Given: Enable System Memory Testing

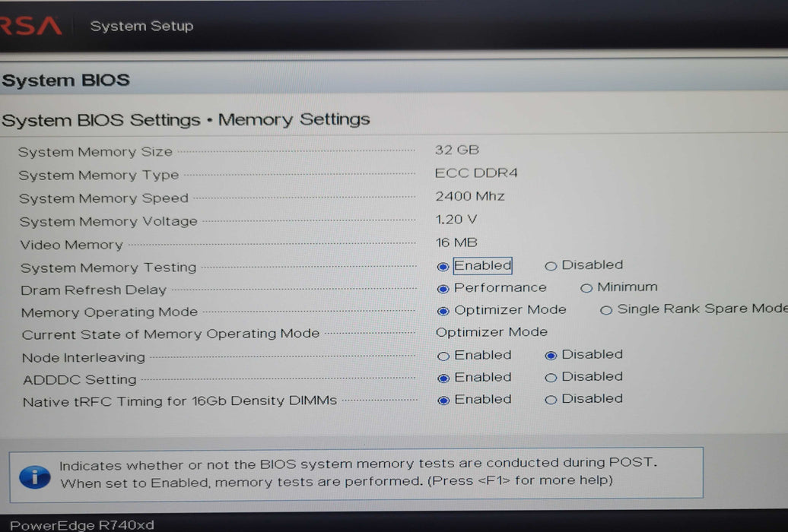Looking at the screenshot, I should point(443,267).
